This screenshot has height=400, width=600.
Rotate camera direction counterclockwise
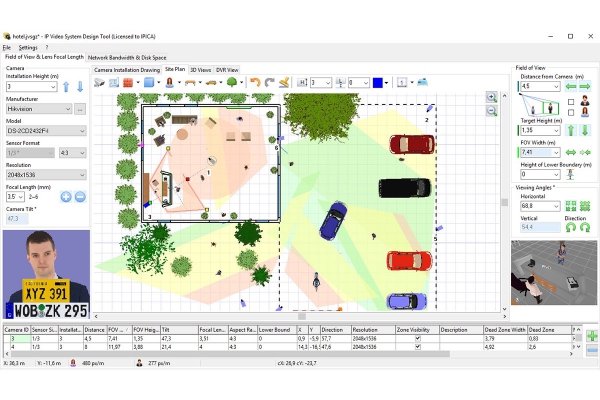coord(571,227)
